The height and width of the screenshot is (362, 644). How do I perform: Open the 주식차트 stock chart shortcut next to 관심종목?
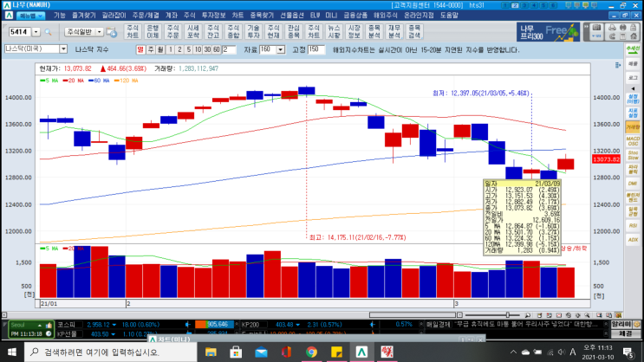point(314,31)
